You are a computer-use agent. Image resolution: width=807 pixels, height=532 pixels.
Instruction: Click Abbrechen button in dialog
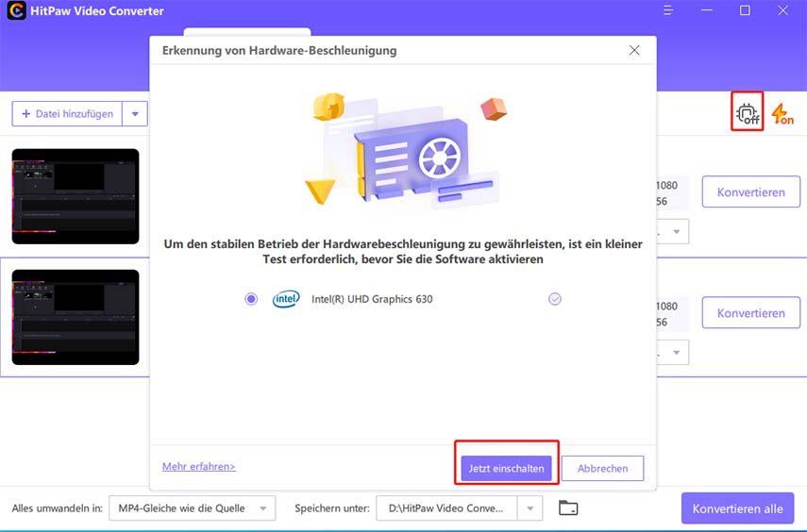click(603, 468)
